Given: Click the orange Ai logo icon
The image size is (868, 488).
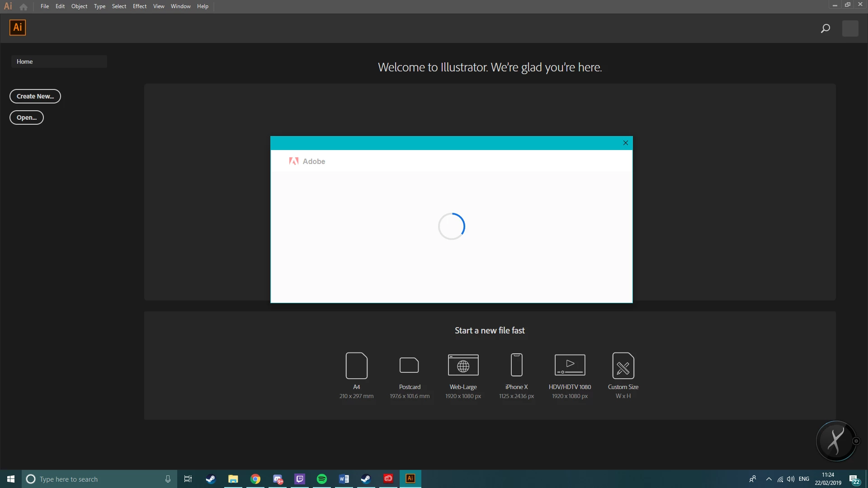Looking at the screenshot, I should point(18,28).
